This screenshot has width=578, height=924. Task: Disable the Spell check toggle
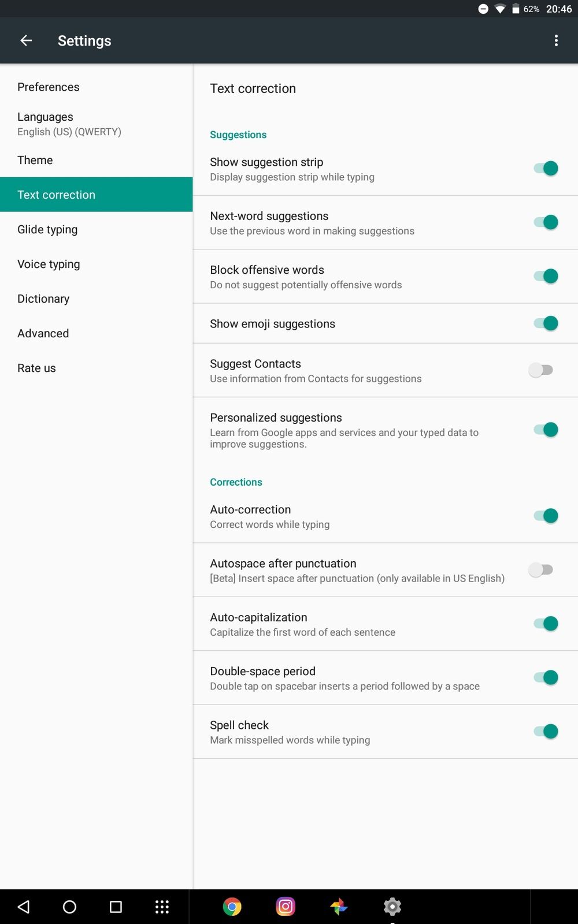click(546, 731)
